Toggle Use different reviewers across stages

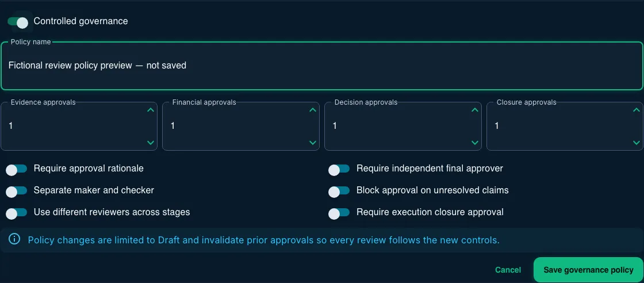pos(17,212)
